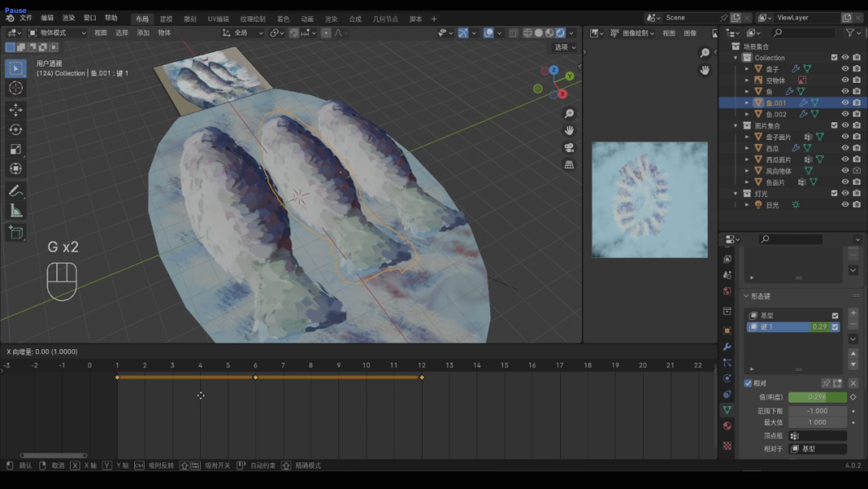Select the Scale tool
Viewport: 868px width, 489px height.
(x=15, y=149)
